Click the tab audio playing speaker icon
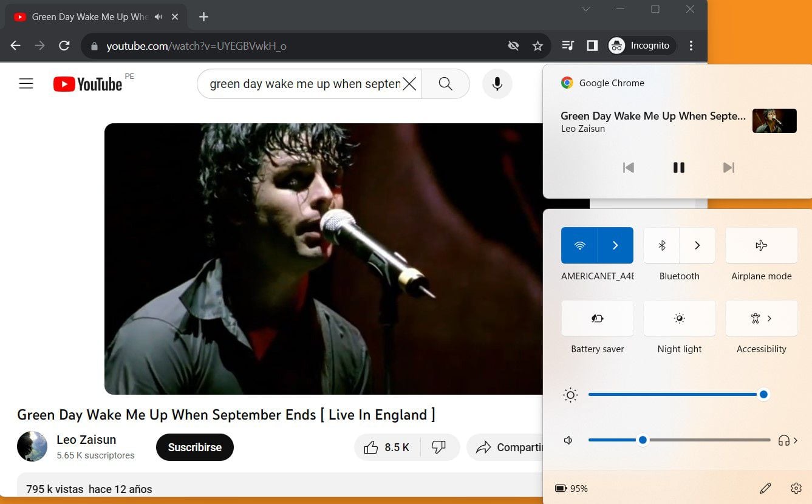 click(159, 17)
